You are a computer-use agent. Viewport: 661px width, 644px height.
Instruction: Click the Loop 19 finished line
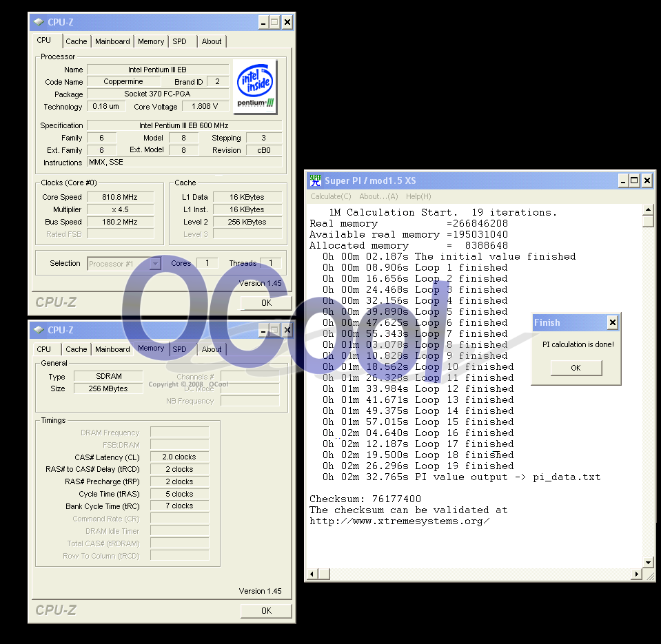coord(418,466)
